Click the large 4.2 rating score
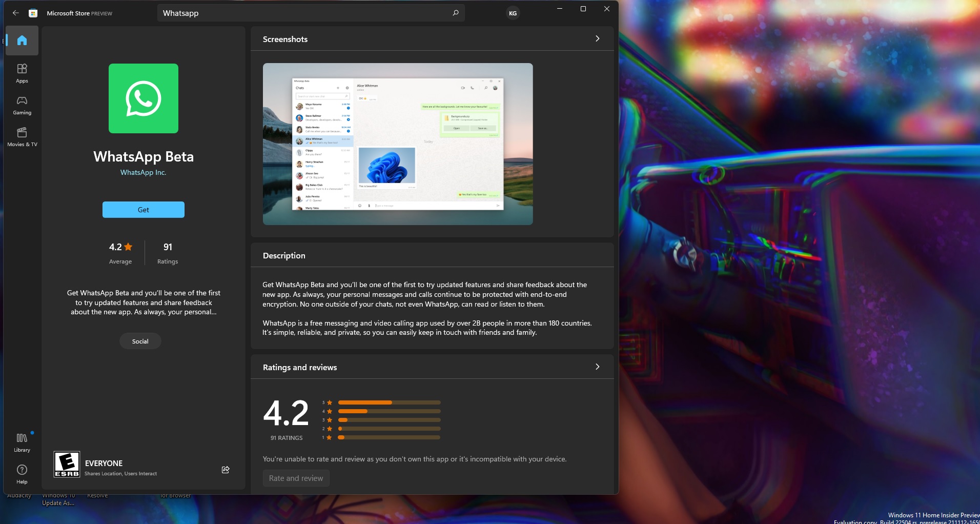Screen dimensions: 980x524 (286, 413)
